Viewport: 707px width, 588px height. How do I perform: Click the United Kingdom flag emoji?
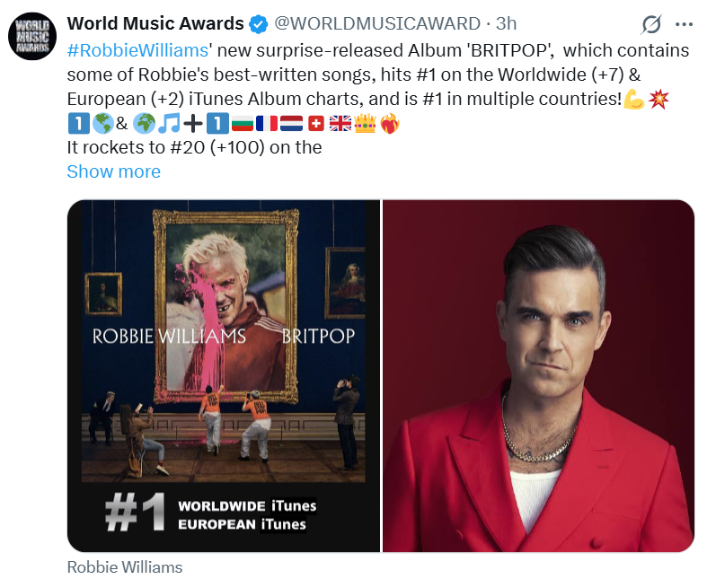tap(340, 123)
